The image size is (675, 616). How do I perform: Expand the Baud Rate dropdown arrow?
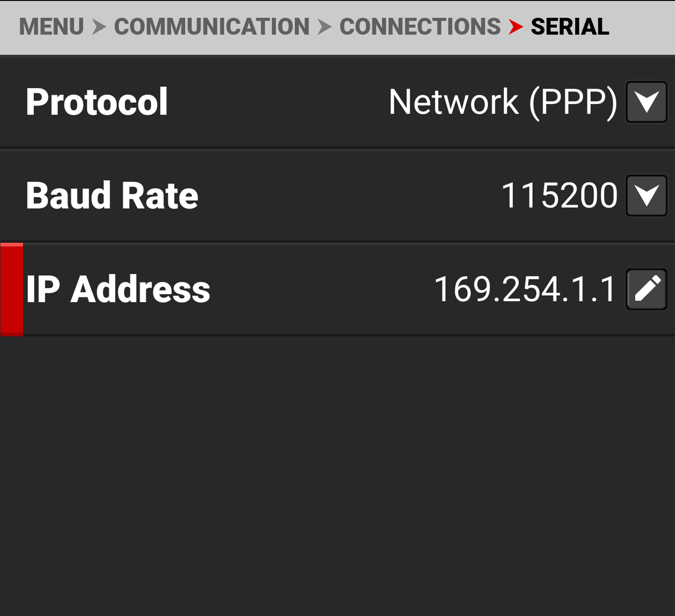click(646, 196)
